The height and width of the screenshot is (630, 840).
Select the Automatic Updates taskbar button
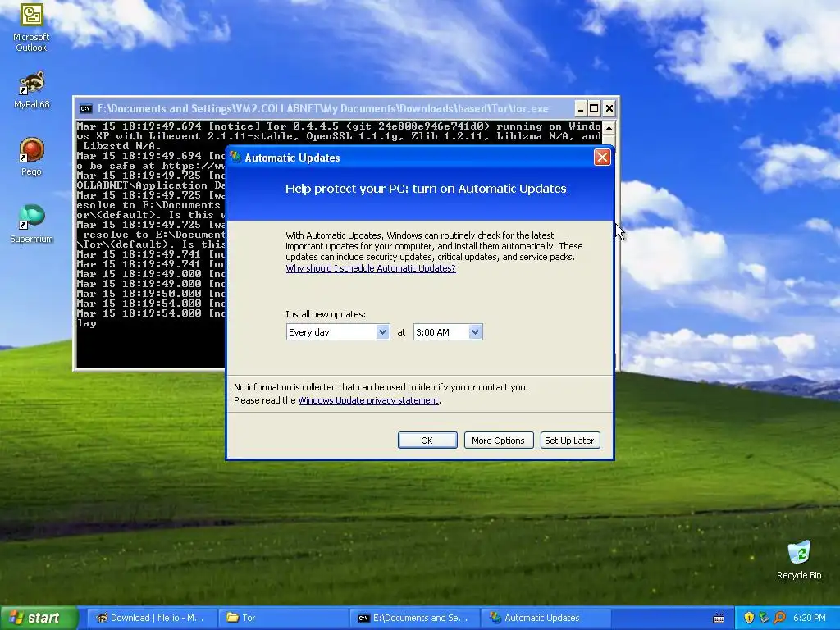click(546, 618)
